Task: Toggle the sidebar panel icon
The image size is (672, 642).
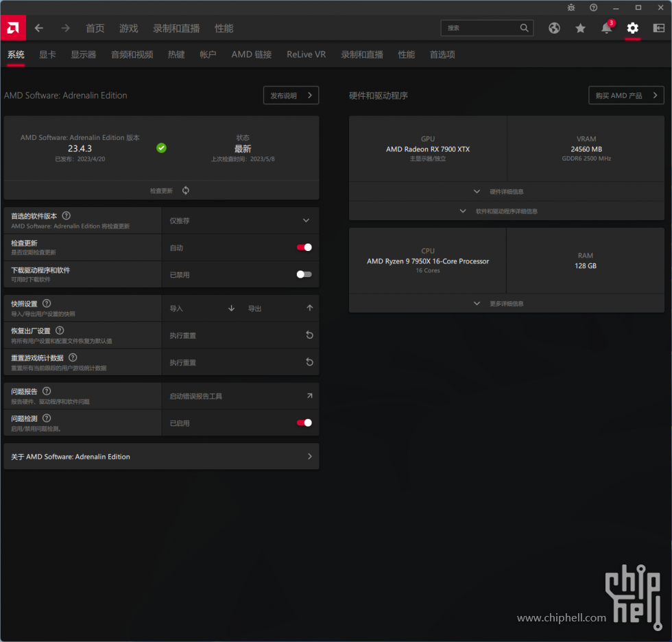Action: pos(659,28)
